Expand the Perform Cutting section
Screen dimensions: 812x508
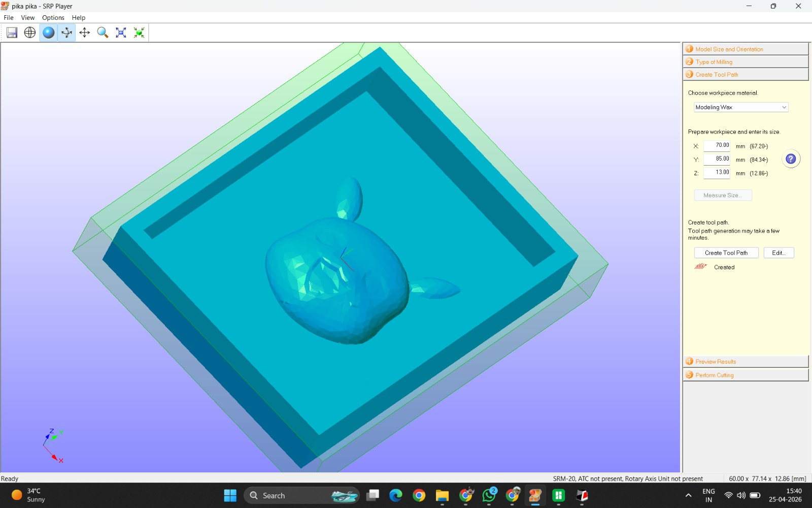(x=746, y=375)
